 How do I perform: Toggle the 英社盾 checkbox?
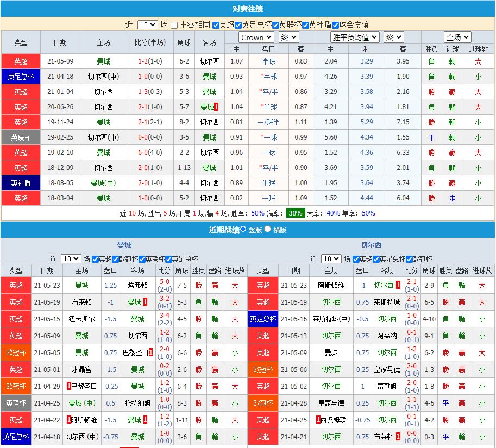point(305,26)
